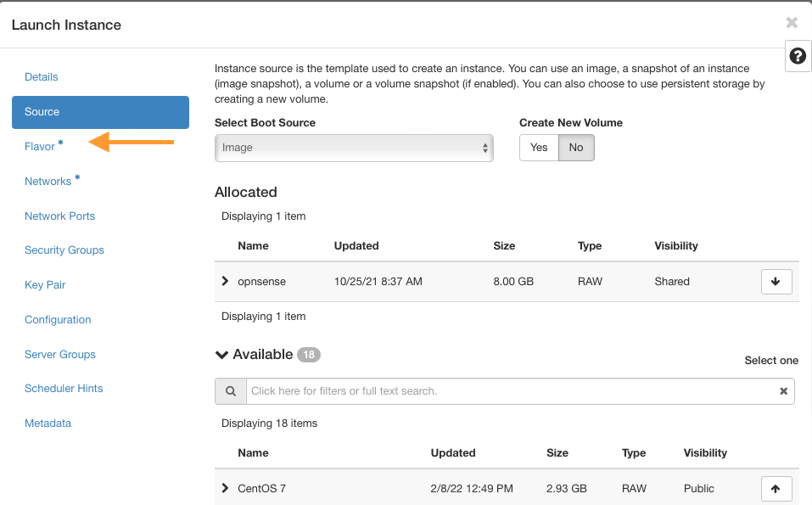Set Create New Volume to No

click(x=576, y=148)
